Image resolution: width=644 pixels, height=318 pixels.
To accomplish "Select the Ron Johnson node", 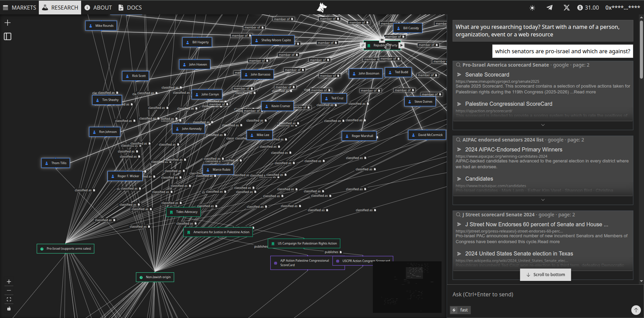I will (x=104, y=132).
